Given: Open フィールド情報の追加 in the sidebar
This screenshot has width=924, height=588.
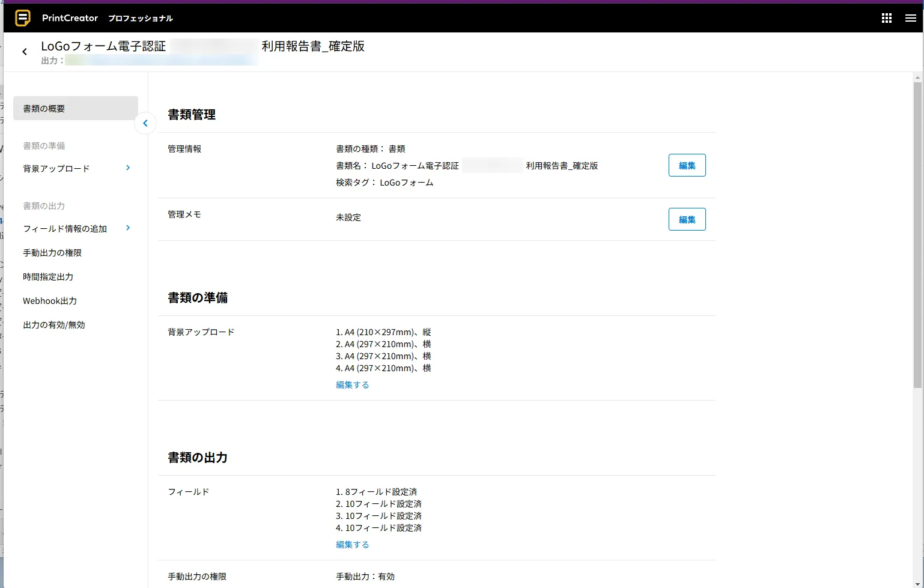Looking at the screenshot, I should (x=65, y=229).
